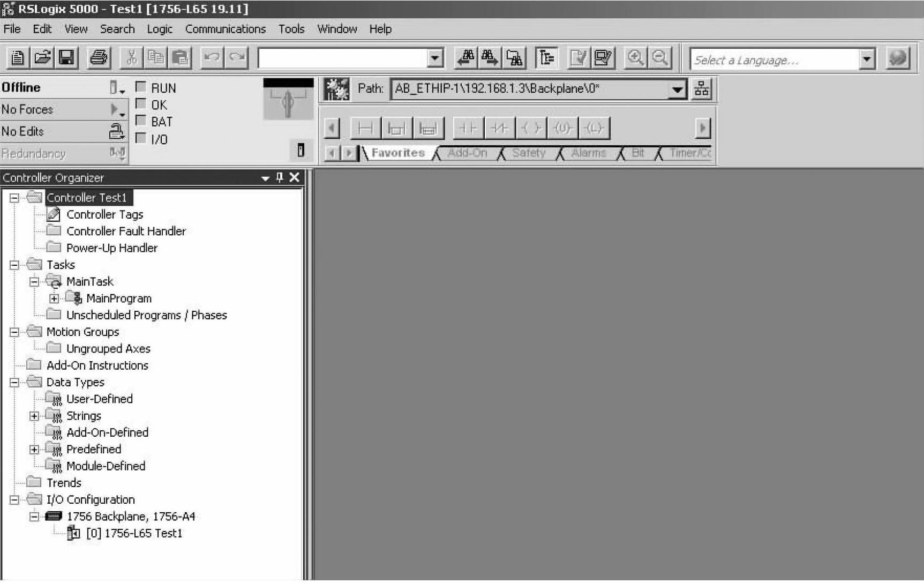Toggle the Controller Organizer tree icon
The image size is (924, 583).
point(546,57)
